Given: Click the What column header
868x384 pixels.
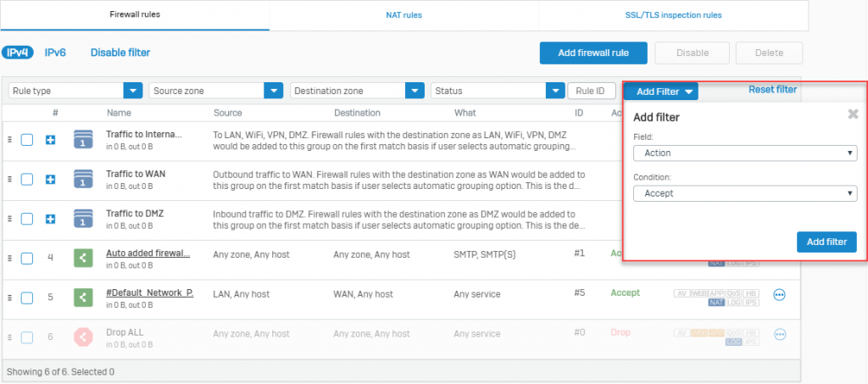Looking at the screenshot, I should [465, 113].
